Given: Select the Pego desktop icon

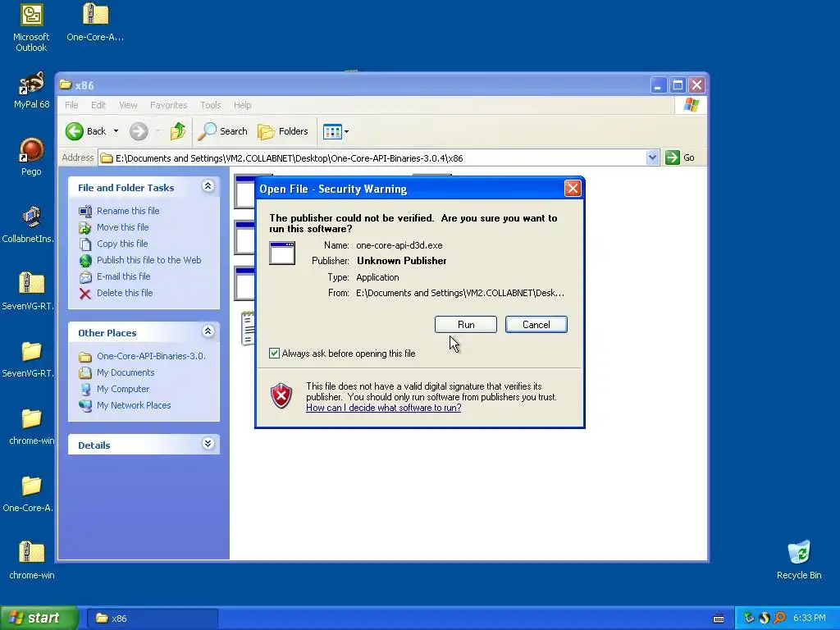Looking at the screenshot, I should [31, 157].
